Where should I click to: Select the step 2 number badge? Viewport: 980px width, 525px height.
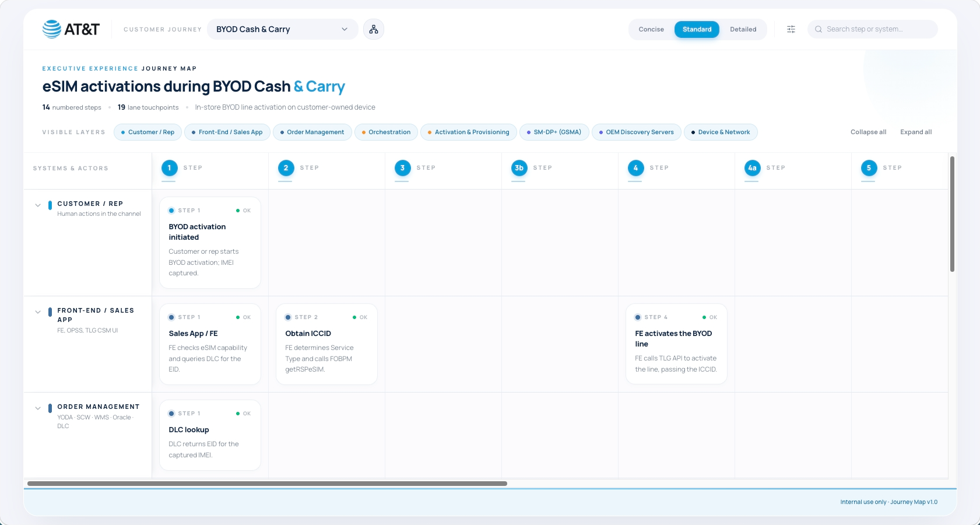coord(286,168)
